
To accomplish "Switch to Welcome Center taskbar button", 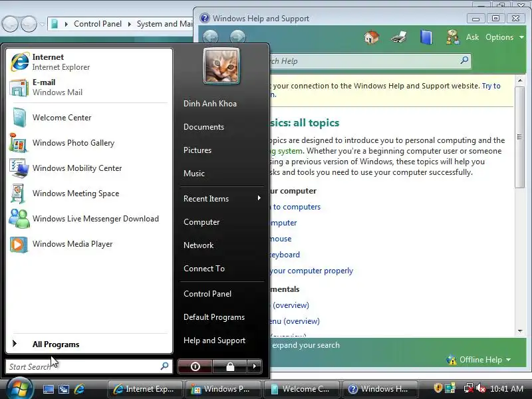I will pyautogui.click(x=302, y=389).
